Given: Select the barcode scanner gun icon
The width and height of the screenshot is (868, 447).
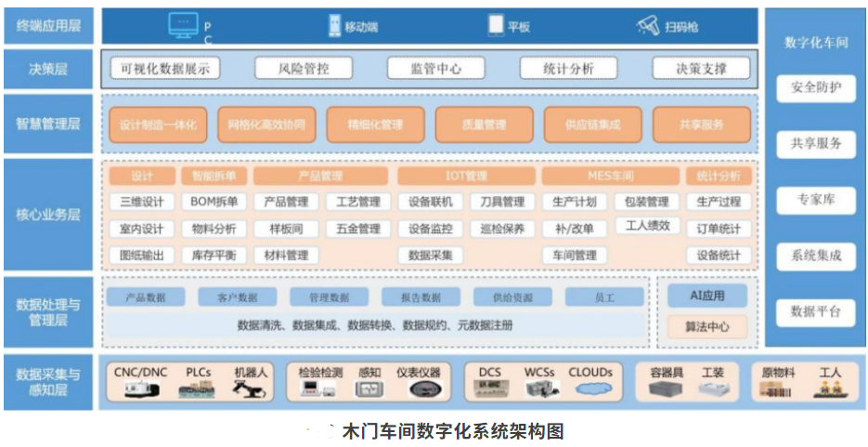Looking at the screenshot, I should (648, 25).
